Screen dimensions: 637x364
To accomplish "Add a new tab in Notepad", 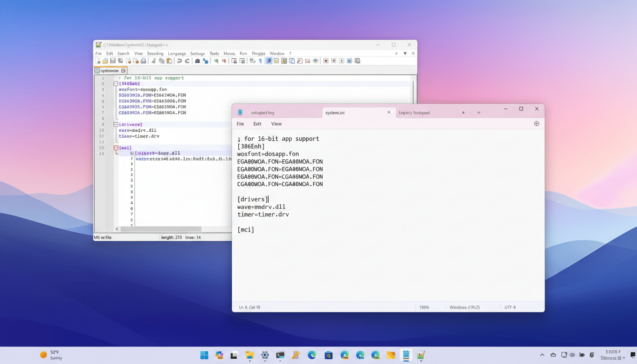I will point(479,112).
